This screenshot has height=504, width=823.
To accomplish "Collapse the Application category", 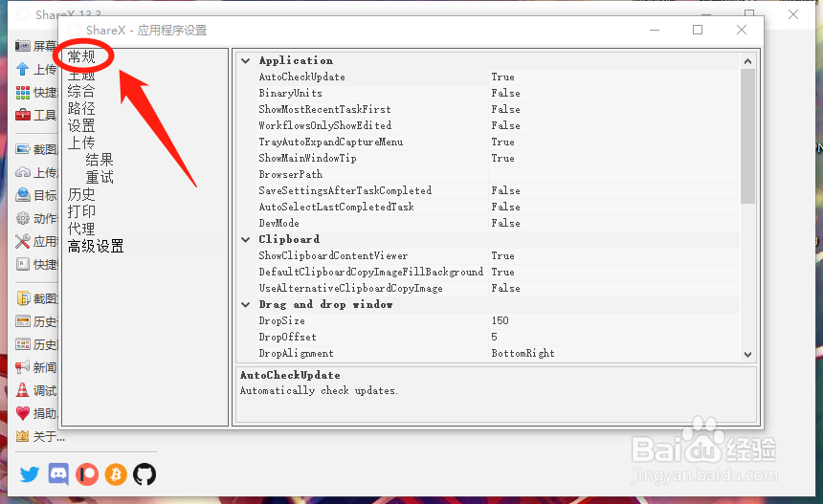I will pos(246,60).
